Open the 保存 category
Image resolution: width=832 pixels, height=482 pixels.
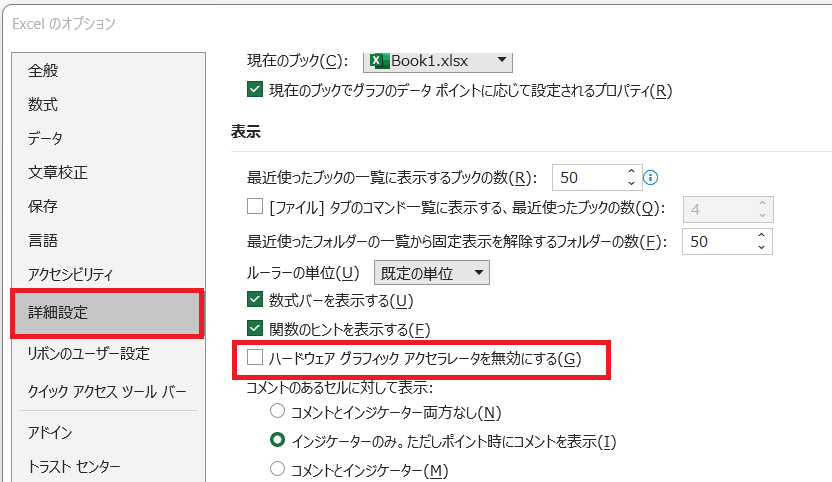[x=43, y=206]
